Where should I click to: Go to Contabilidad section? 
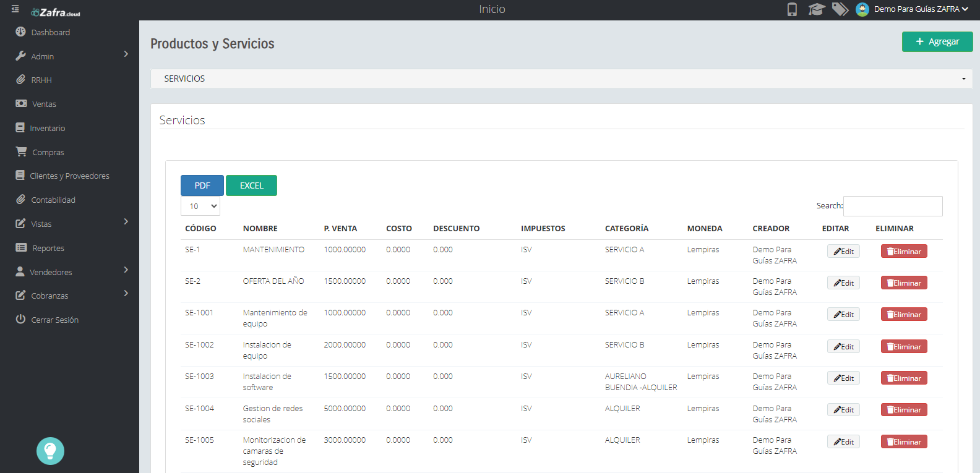[53, 200]
